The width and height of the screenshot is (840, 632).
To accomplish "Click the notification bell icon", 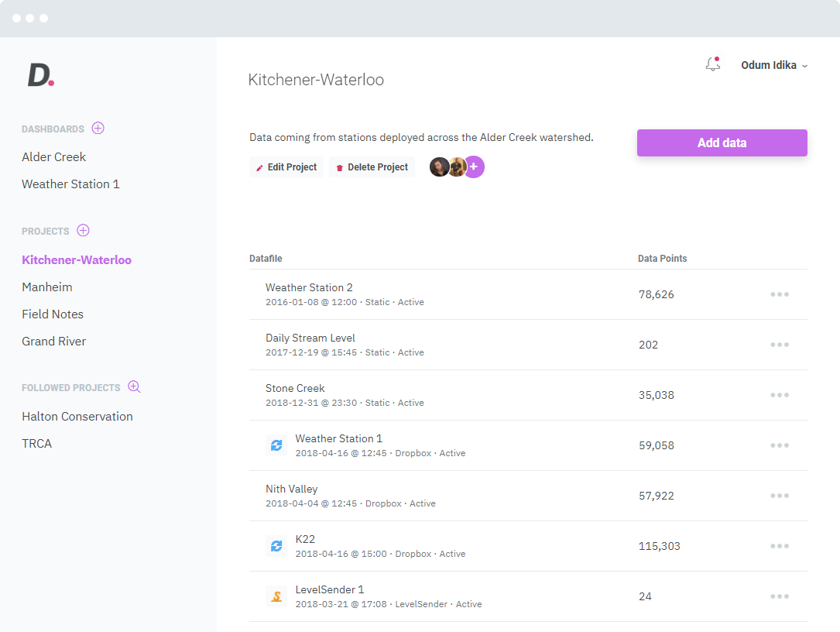I will point(712,65).
